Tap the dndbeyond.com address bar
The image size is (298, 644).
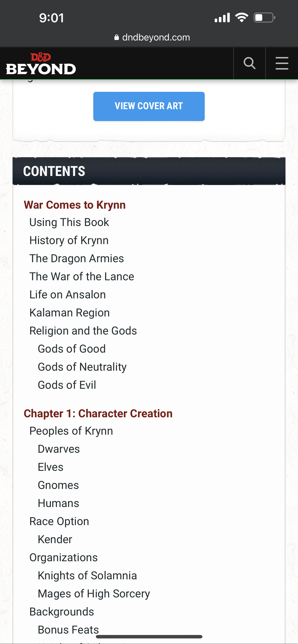pyautogui.click(x=152, y=37)
